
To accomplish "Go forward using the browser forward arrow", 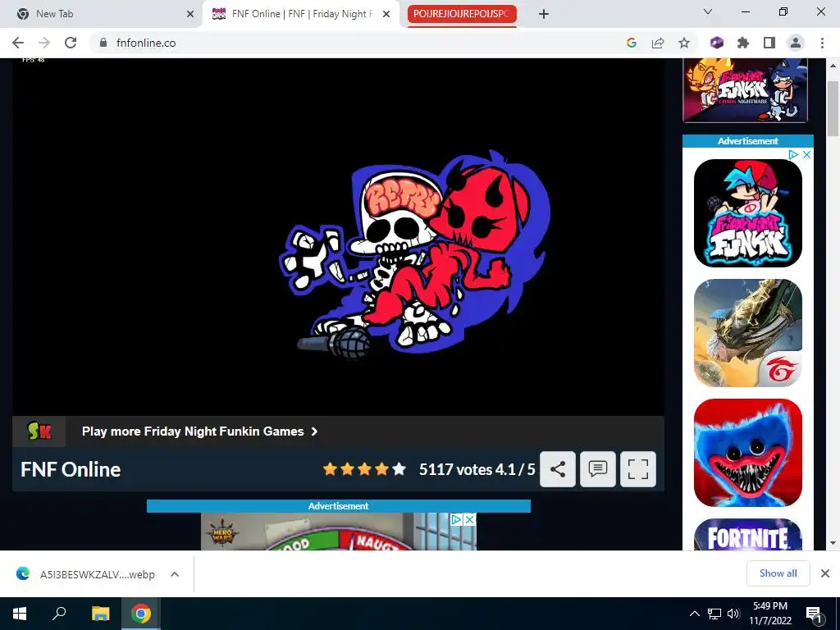I will [44, 43].
